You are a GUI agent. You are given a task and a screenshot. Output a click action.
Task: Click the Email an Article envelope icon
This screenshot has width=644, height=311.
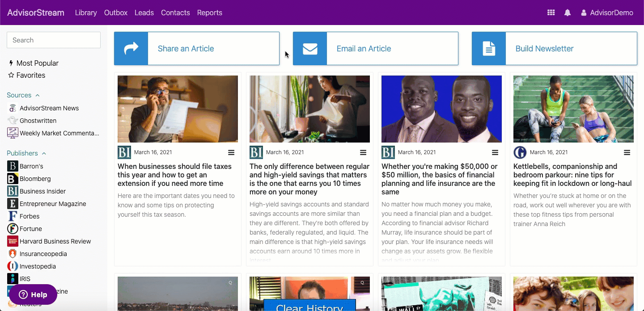[310, 48]
